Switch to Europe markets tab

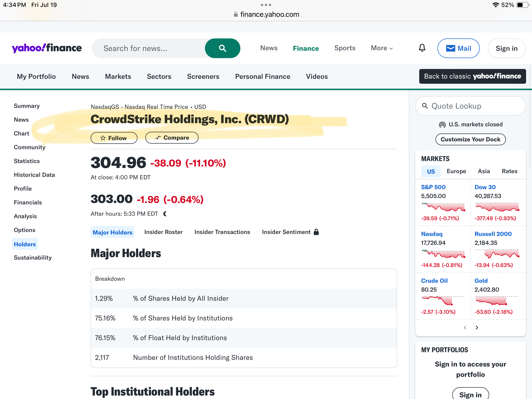456,171
